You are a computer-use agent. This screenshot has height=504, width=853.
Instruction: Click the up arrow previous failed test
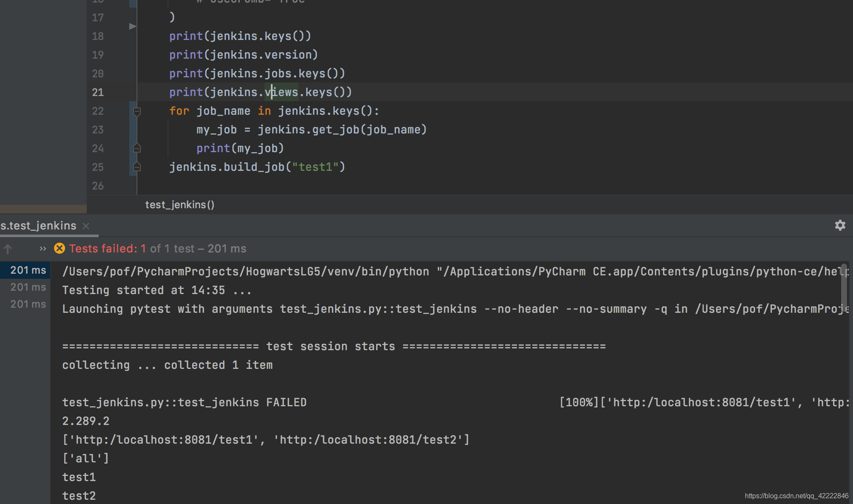tap(8, 249)
